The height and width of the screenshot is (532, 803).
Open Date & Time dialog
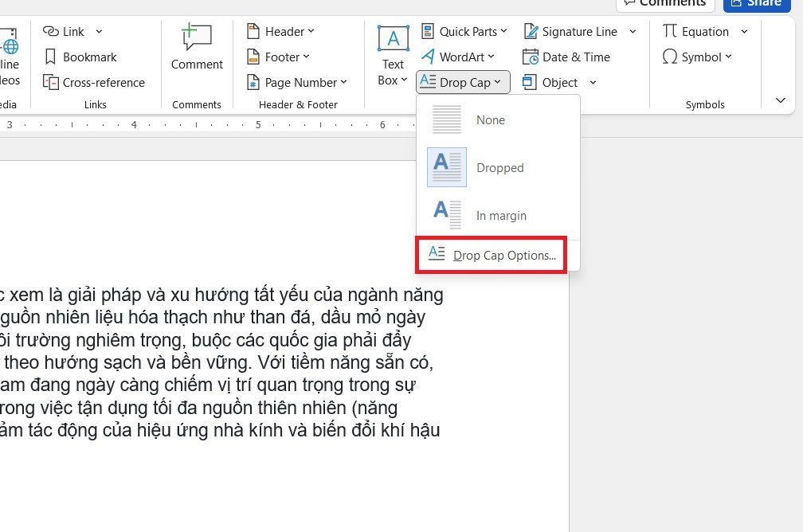pos(566,57)
